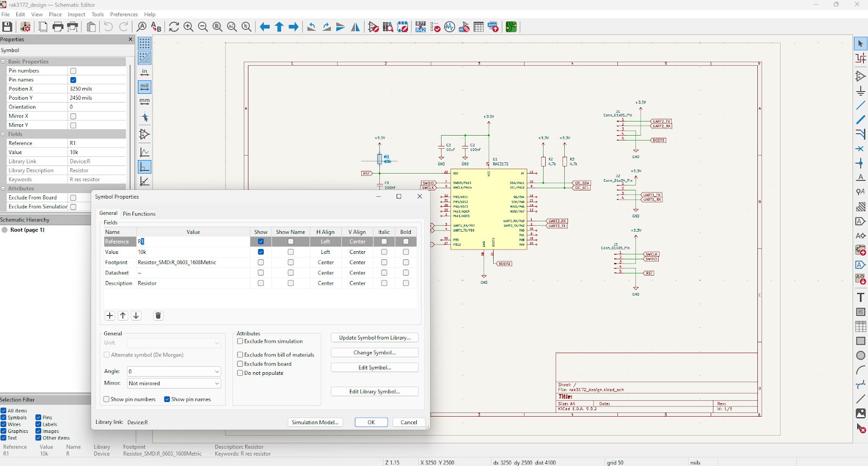Click the Zoom In icon

tap(188, 27)
